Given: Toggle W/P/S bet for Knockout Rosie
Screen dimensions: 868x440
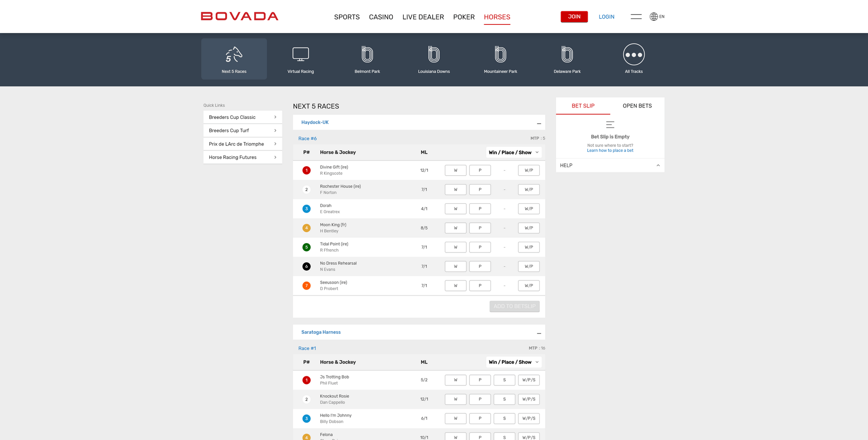Looking at the screenshot, I should (x=528, y=399).
